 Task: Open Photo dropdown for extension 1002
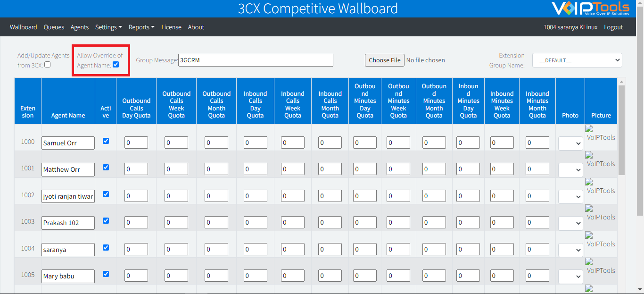pos(570,196)
